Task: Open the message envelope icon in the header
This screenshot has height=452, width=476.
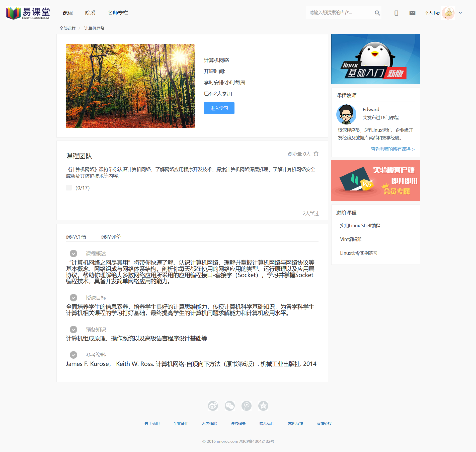Action: click(412, 13)
